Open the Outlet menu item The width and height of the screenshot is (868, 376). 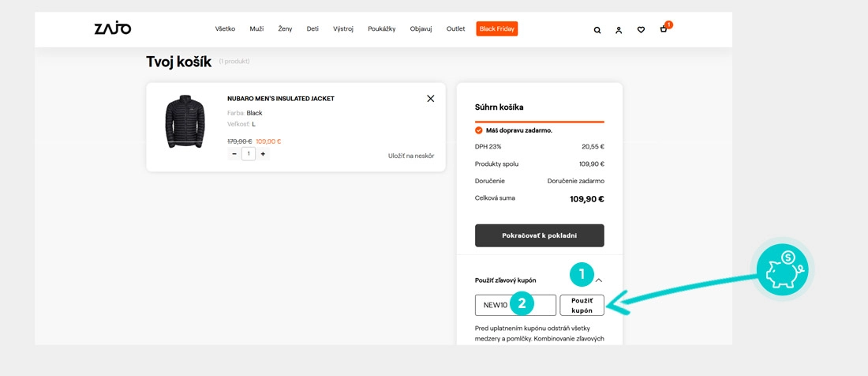[x=455, y=28]
